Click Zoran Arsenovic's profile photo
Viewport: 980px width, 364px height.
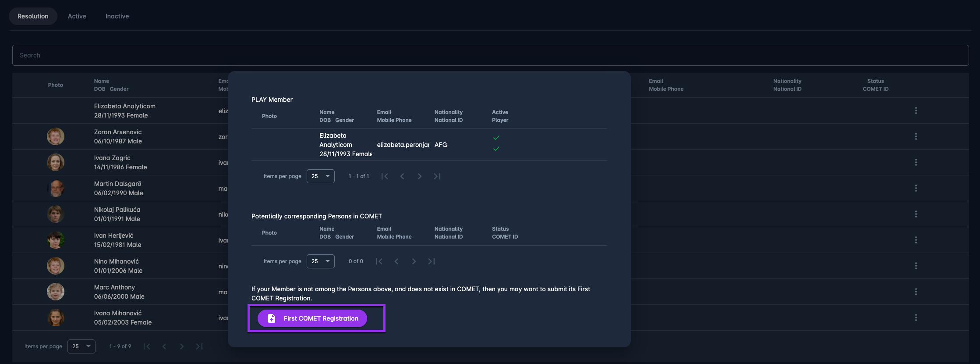coord(56,136)
